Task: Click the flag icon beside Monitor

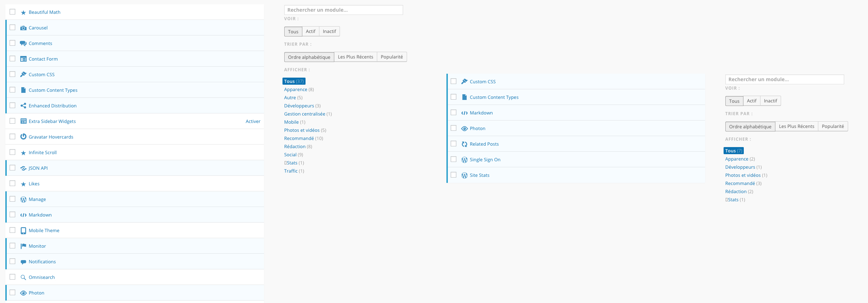Action: pyautogui.click(x=23, y=246)
